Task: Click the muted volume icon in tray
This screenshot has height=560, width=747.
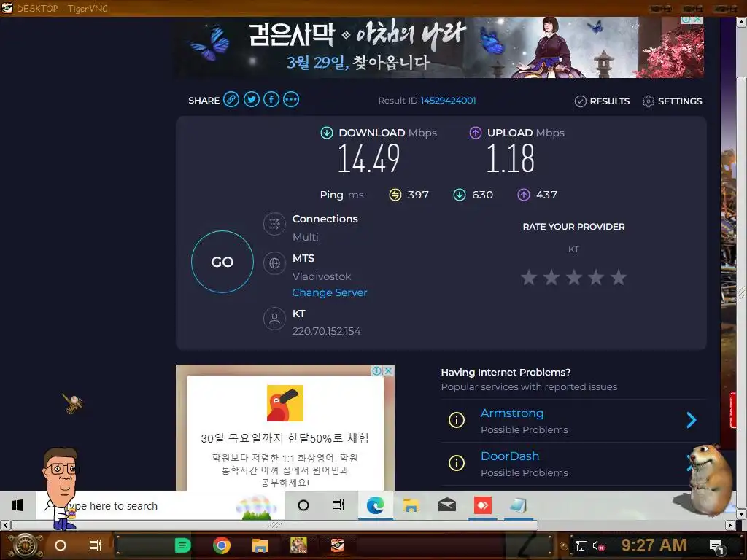Action: pos(598,545)
